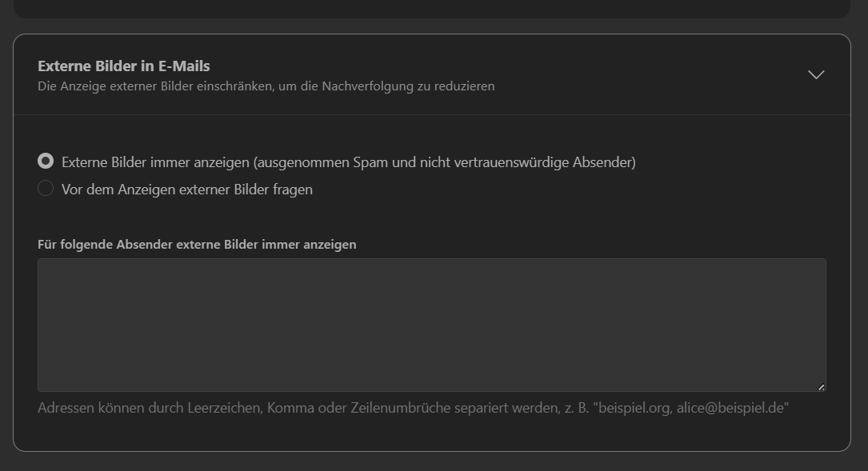Screen dimensions: 868x471
Task: Click the 'Für folgende Absender' field label
Action: [197, 245]
